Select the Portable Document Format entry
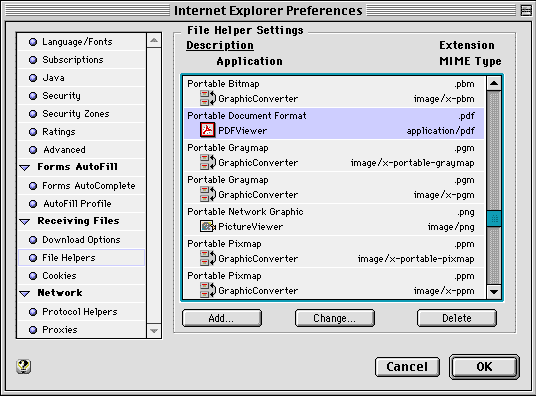 click(334, 123)
